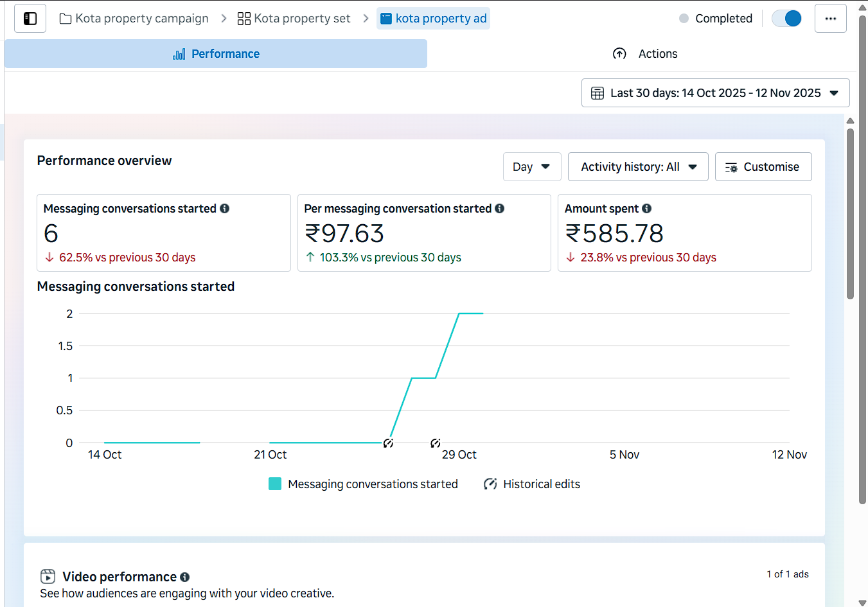Image resolution: width=868 pixels, height=607 pixels.
Task: Click the first historical edit marker on chart
Action: click(388, 443)
